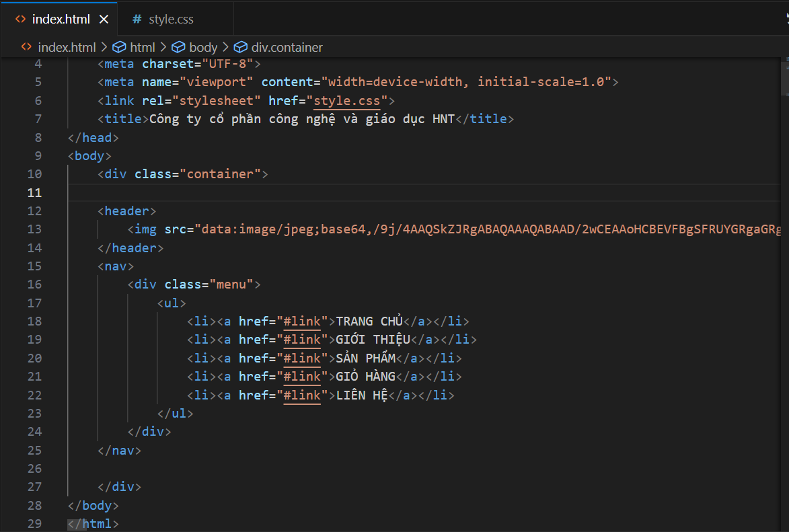Click the closing </div> tag on line 24
789x532 pixels.
(x=149, y=432)
